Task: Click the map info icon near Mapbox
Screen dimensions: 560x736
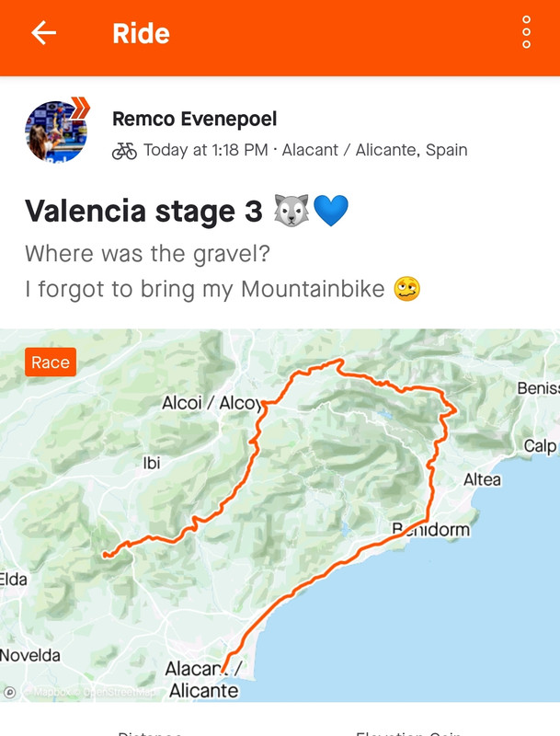Action: (x=10, y=692)
